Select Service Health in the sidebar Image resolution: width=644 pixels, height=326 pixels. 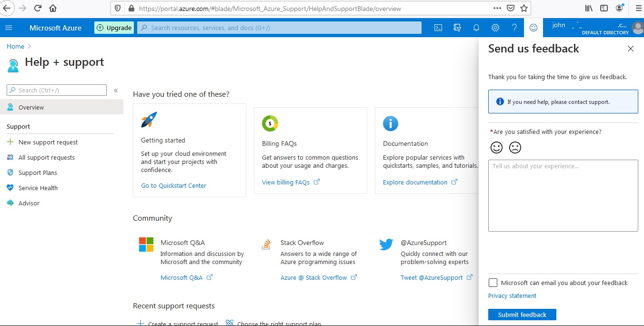click(37, 188)
